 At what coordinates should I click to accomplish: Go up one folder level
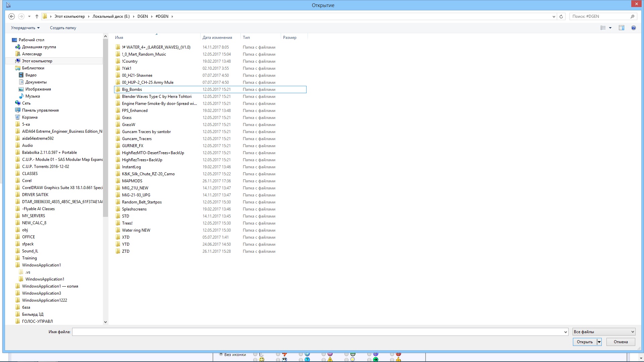[x=37, y=16]
